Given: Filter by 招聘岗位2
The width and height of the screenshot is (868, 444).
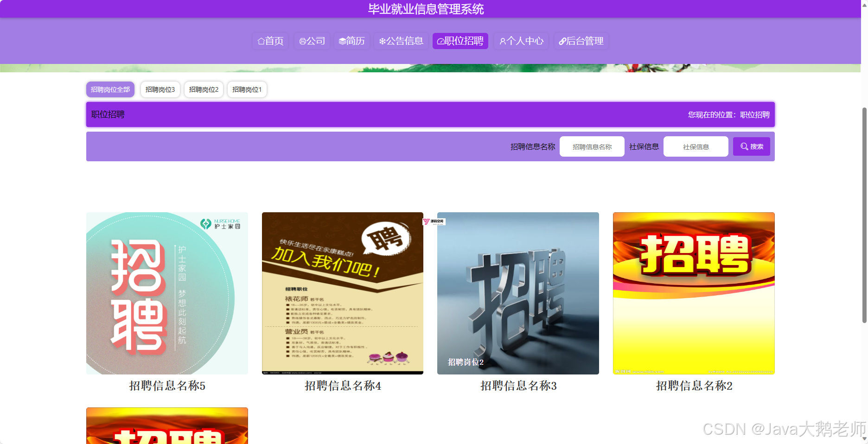Looking at the screenshot, I should click(204, 89).
